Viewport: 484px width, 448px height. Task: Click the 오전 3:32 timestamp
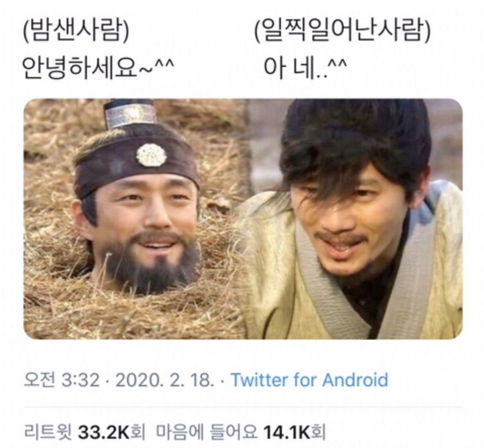tap(61, 379)
